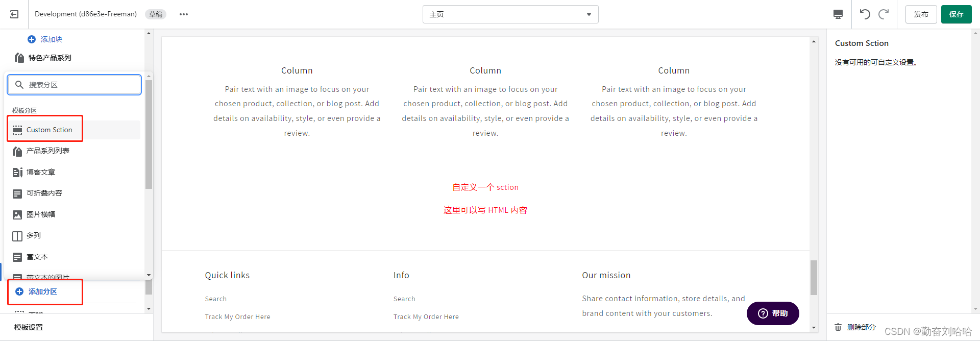
Task: Click the red 自定义一个 sction text
Action: tap(485, 187)
